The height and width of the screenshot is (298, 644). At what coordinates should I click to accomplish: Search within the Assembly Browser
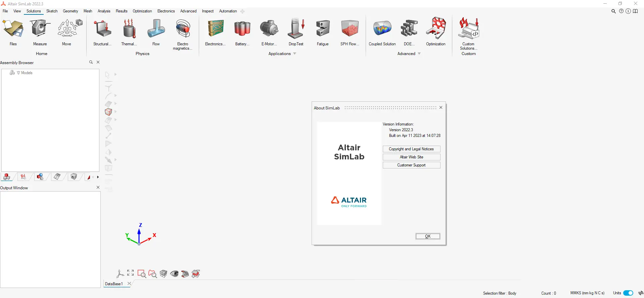coord(91,62)
